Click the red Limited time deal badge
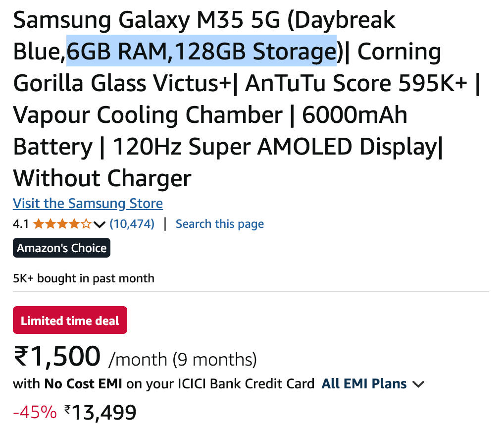The height and width of the screenshot is (429, 504). click(x=70, y=321)
